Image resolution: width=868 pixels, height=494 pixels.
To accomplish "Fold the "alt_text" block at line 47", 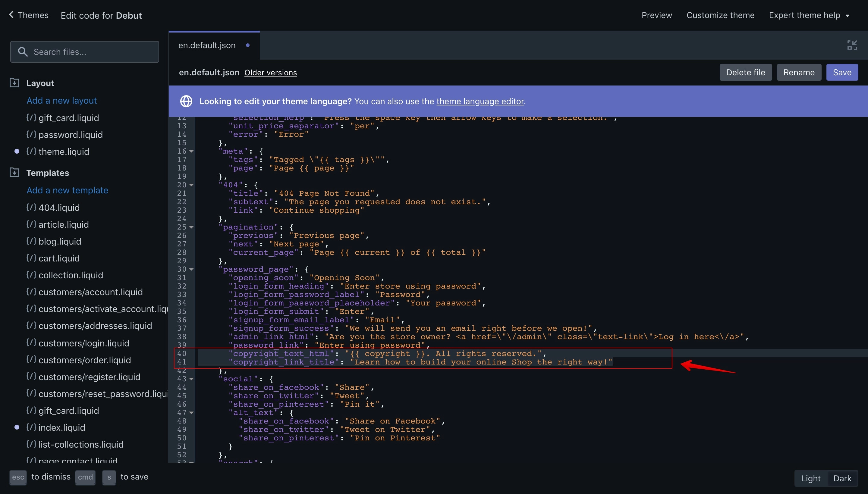I will pyautogui.click(x=191, y=413).
